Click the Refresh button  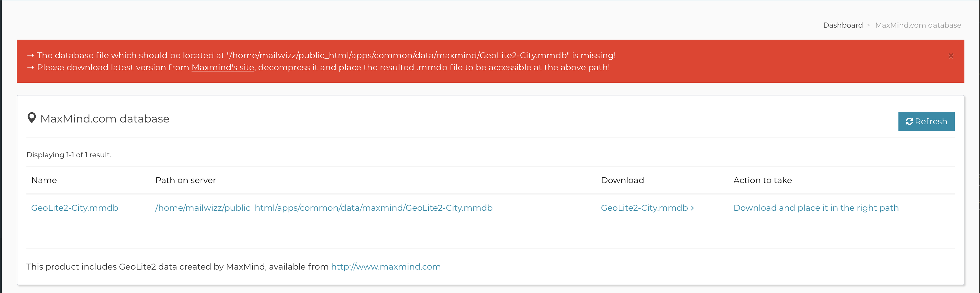926,121
